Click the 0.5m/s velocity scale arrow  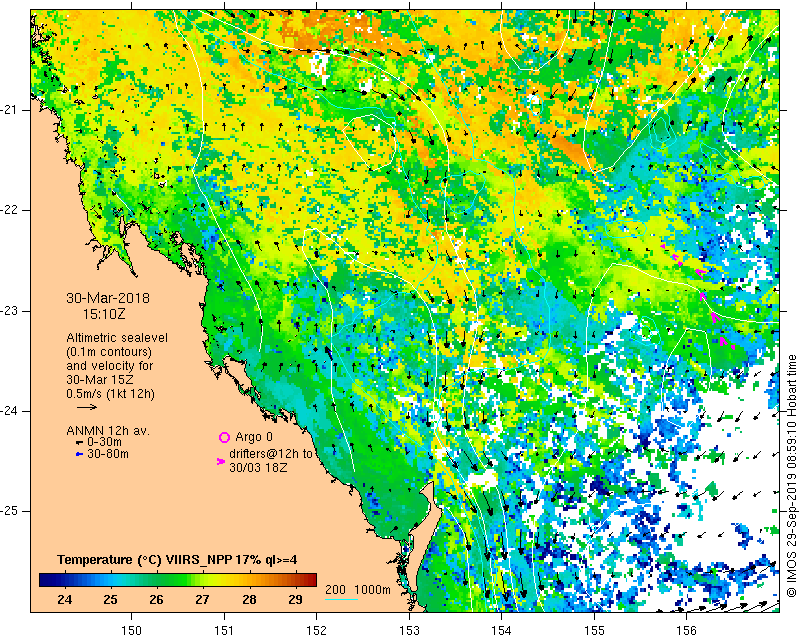point(87,407)
